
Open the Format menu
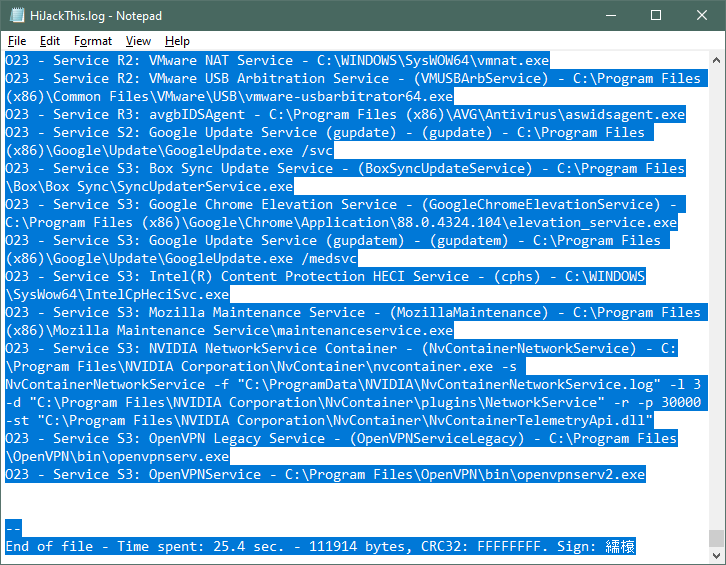[93, 41]
